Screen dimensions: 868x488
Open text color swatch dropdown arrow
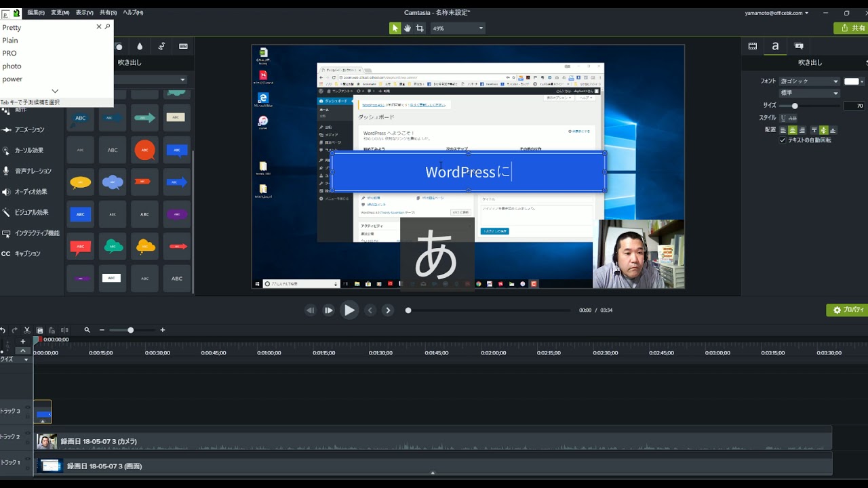(862, 81)
